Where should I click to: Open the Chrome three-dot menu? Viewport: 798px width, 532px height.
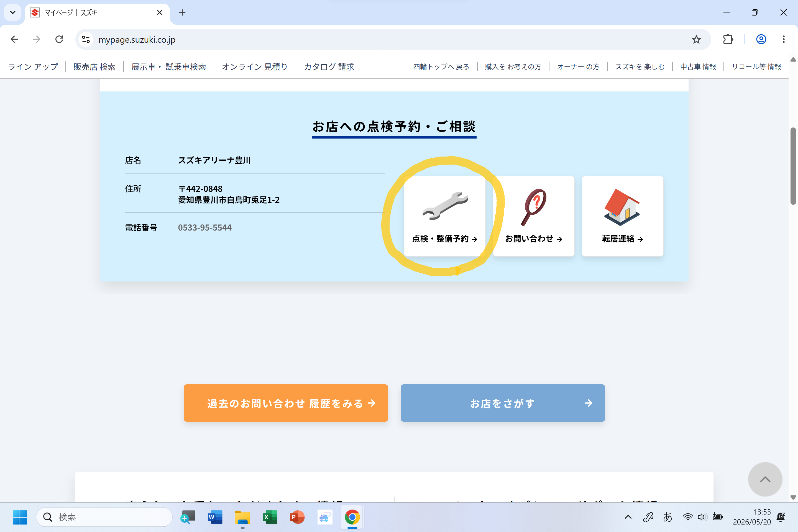tap(783, 39)
